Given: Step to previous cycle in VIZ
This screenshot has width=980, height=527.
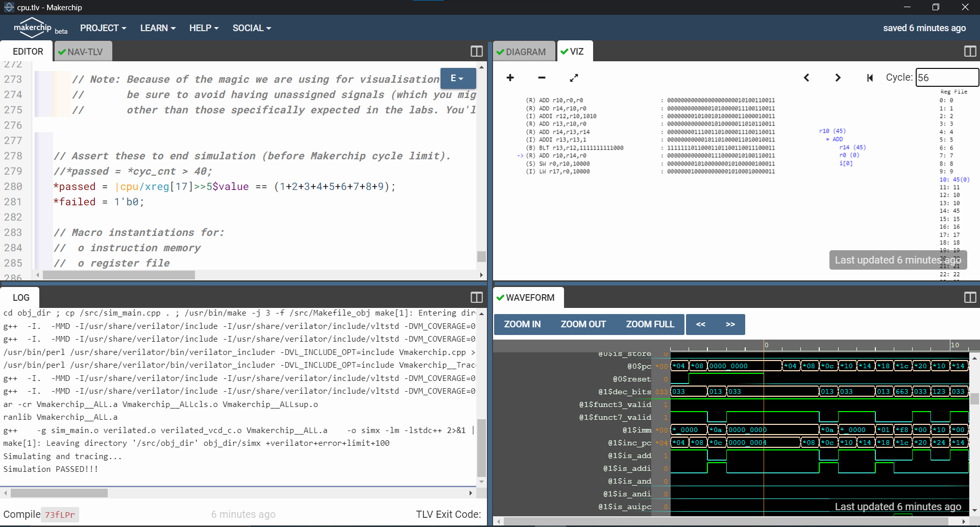Looking at the screenshot, I should (x=806, y=78).
